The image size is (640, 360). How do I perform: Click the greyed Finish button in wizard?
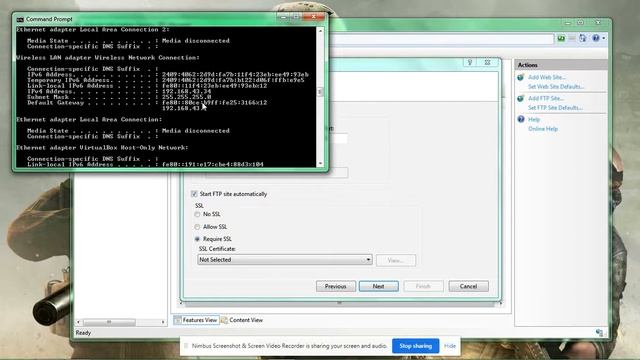click(x=423, y=286)
